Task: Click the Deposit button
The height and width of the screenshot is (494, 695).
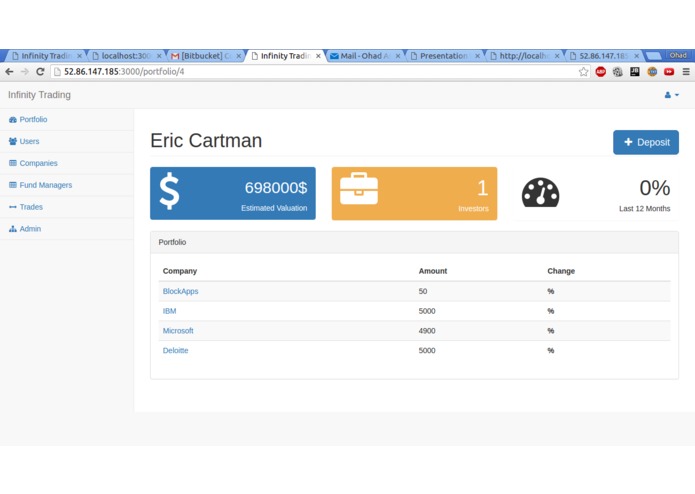Action: [646, 142]
